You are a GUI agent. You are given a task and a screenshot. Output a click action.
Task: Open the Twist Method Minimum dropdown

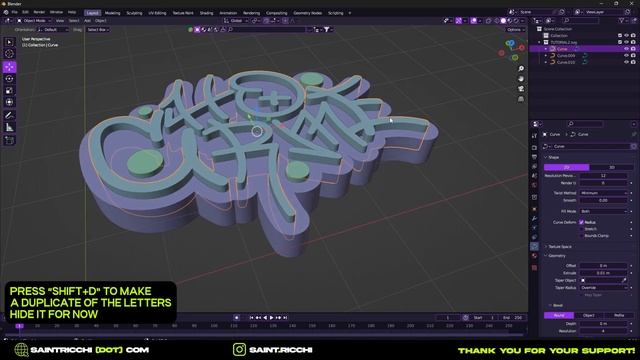pos(603,193)
